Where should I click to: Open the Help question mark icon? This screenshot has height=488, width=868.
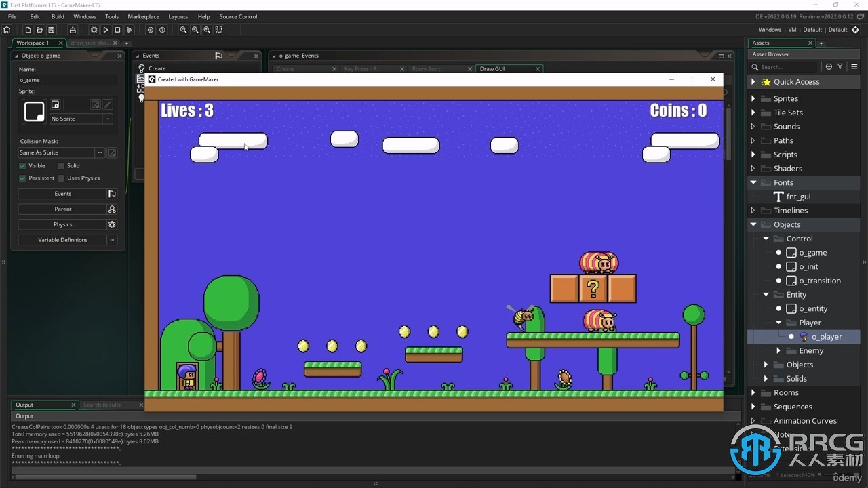(x=162, y=30)
